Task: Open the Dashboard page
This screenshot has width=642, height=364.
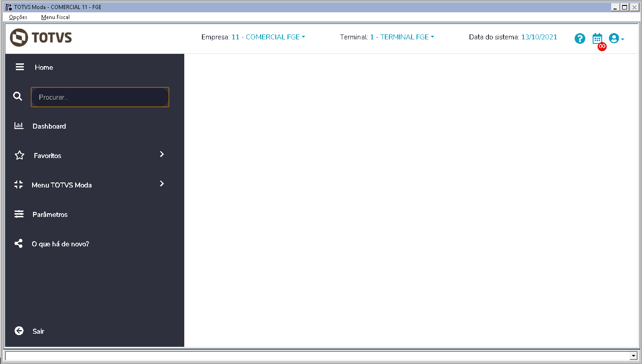Action: (49, 126)
